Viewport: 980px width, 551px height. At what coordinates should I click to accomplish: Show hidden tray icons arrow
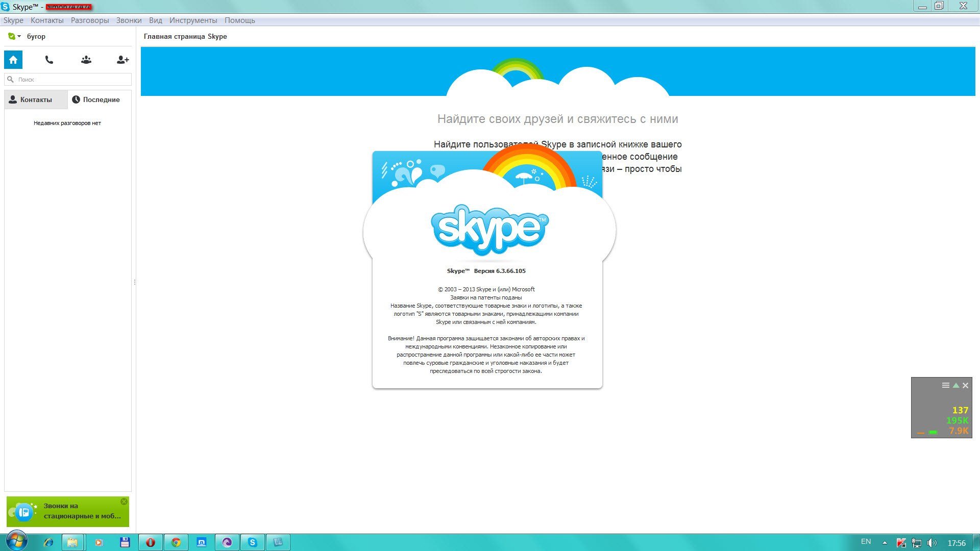(885, 543)
